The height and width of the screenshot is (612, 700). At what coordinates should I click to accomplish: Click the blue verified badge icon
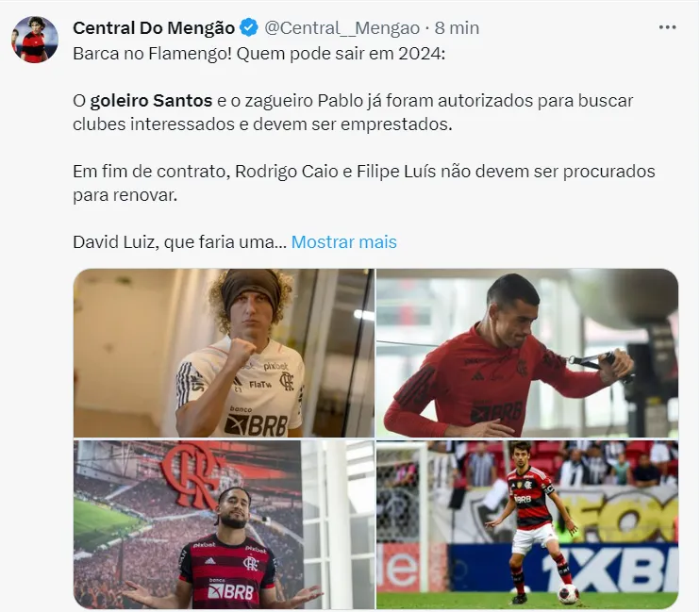click(x=249, y=27)
